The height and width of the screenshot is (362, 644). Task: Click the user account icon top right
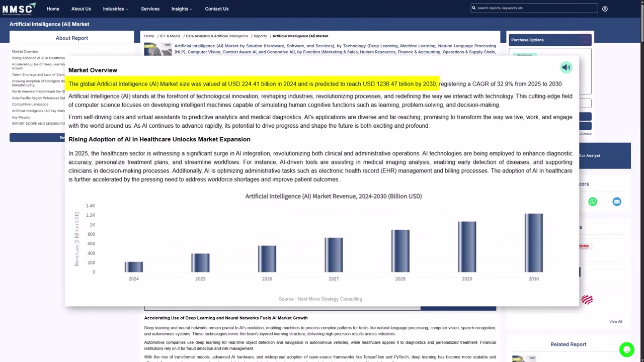(605, 9)
